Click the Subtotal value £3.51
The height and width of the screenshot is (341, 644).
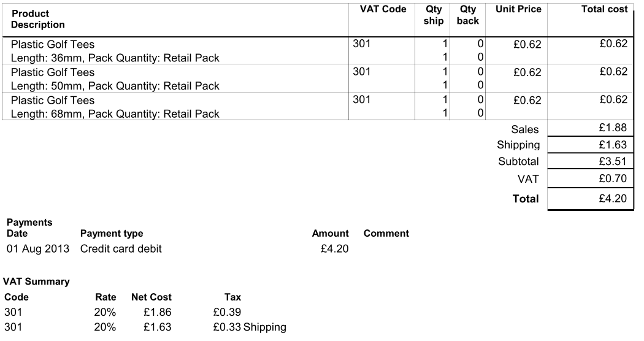(x=614, y=162)
